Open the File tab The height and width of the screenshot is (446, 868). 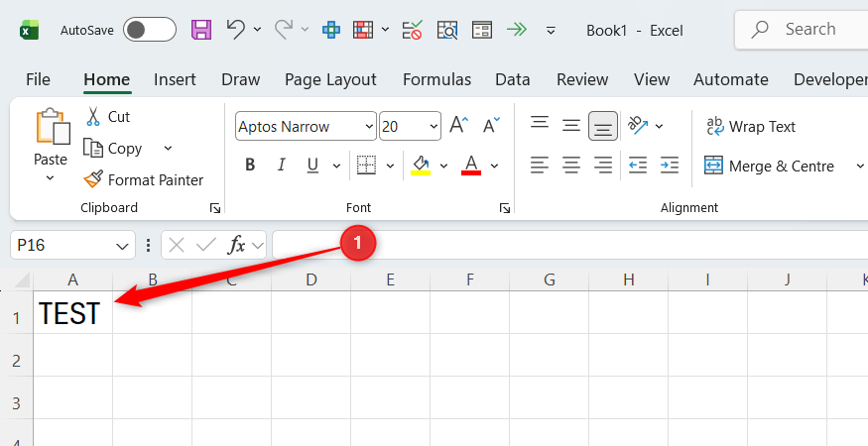[38, 79]
